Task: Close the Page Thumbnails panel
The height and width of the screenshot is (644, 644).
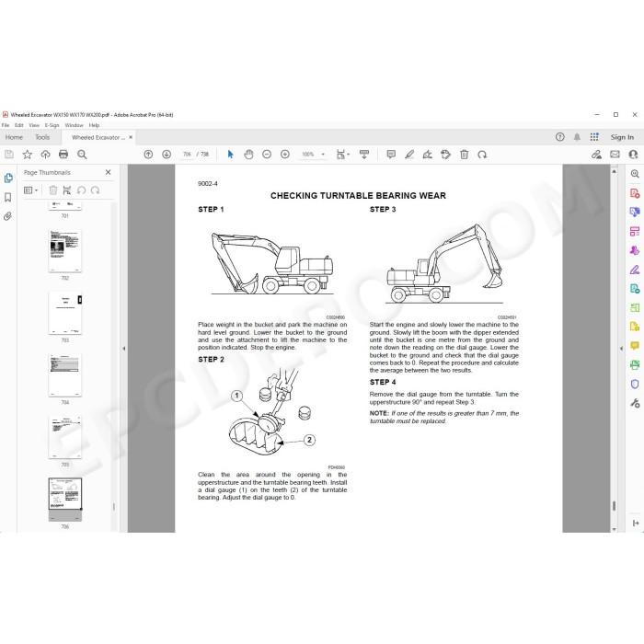Action: pos(108,173)
